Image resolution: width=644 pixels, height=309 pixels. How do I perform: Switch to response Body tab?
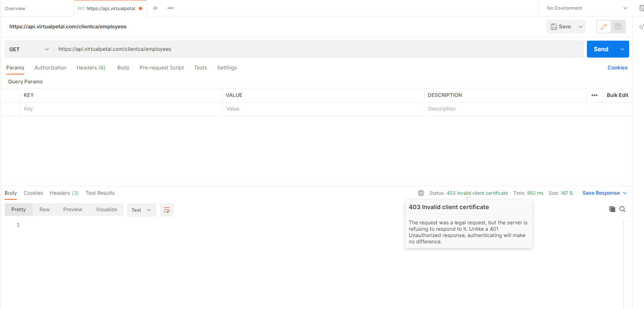11,193
